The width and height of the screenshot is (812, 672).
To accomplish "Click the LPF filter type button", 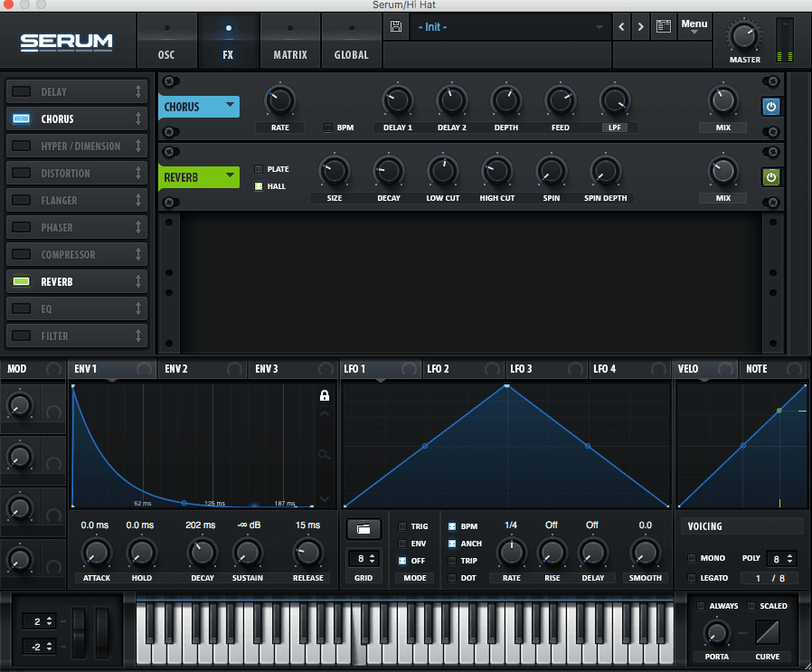I will coord(615,128).
